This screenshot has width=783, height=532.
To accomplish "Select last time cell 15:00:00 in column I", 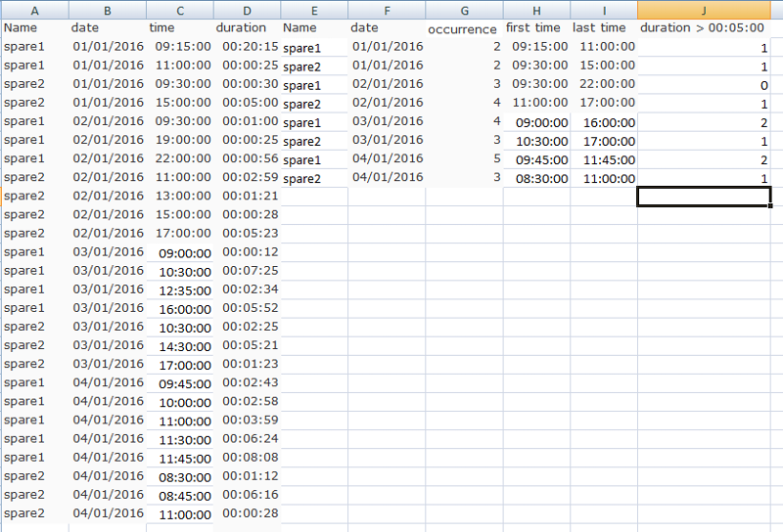I will pyautogui.click(x=604, y=66).
